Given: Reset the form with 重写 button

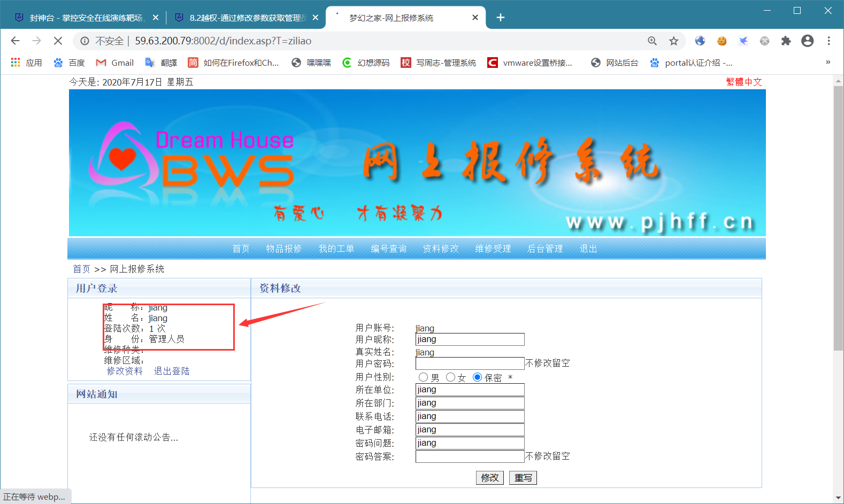Looking at the screenshot, I should click(523, 478).
